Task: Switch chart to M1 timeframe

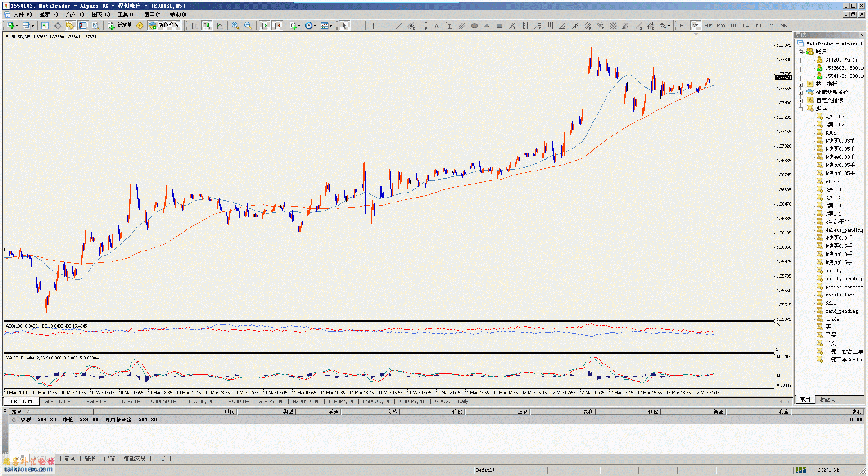Action: [683, 26]
